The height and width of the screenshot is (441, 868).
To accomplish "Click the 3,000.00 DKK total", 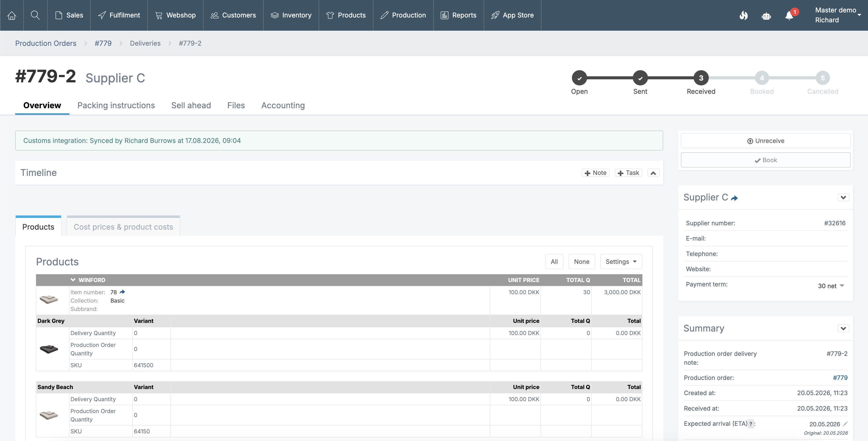I will pyautogui.click(x=622, y=292).
